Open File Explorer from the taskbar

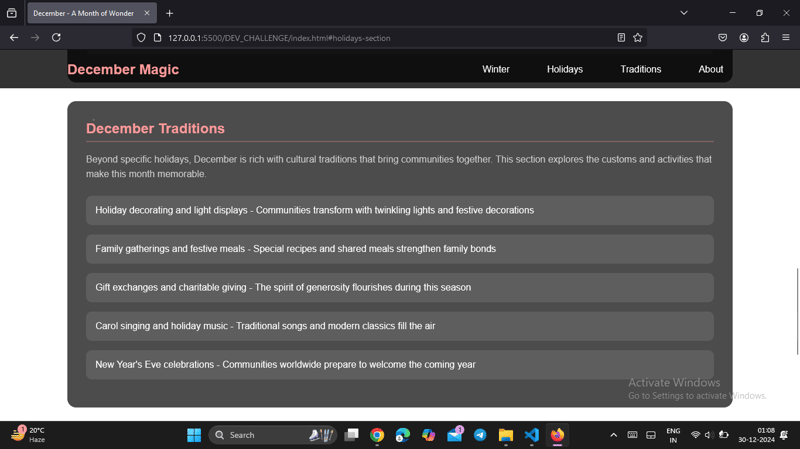(x=506, y=435)
